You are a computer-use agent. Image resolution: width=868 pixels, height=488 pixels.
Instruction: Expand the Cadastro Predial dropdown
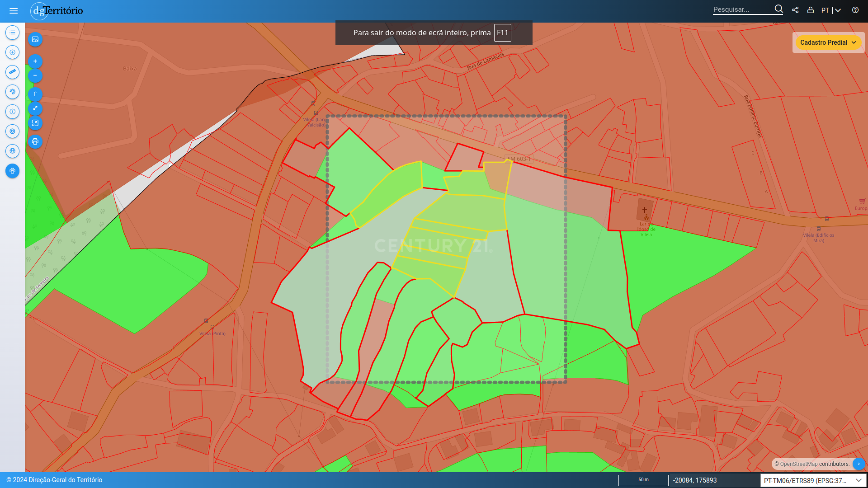(828, 42)
